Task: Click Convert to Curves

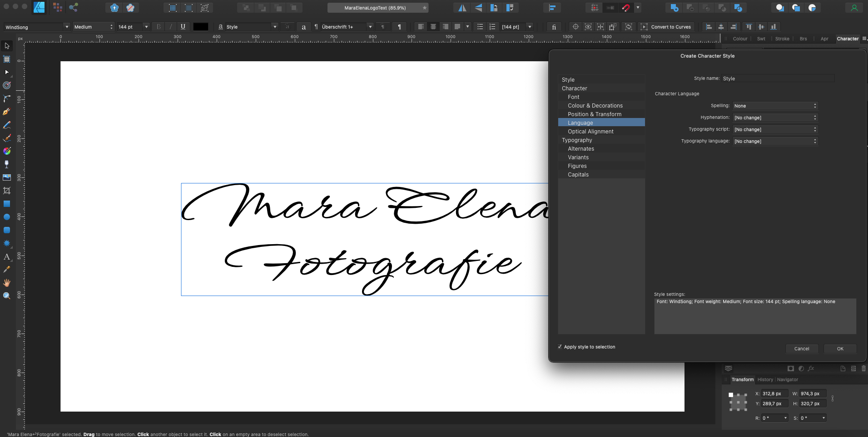Action: (x=666, y=27)
